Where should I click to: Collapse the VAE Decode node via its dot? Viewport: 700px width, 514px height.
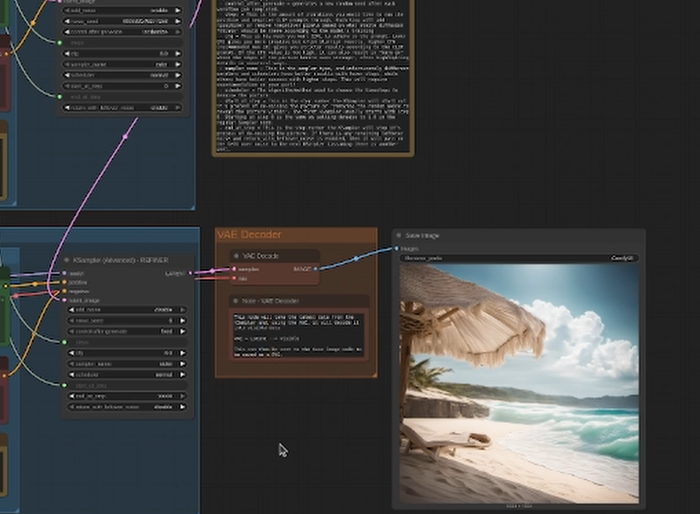click(236, 255)
